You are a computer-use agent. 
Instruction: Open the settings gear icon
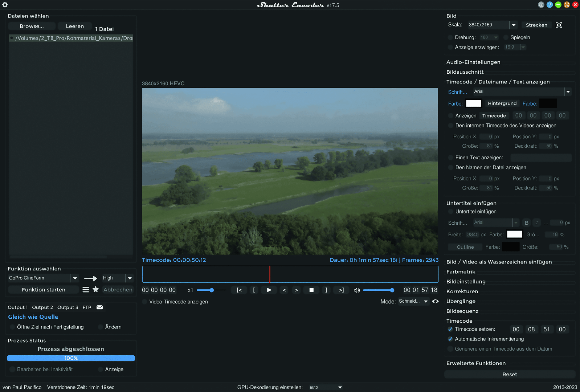click(x=5, y=5)
